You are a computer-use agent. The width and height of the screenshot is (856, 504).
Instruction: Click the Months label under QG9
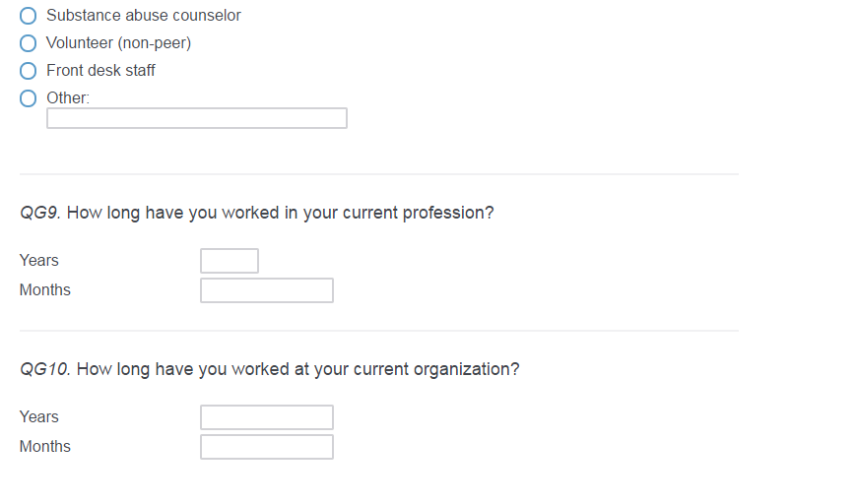point(45,290)
